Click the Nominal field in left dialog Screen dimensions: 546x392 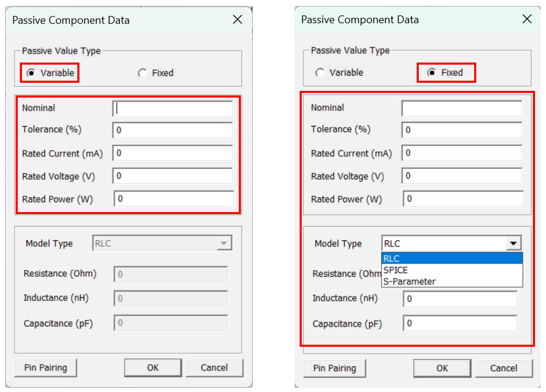pyautogui.click(x=173, y=109)
